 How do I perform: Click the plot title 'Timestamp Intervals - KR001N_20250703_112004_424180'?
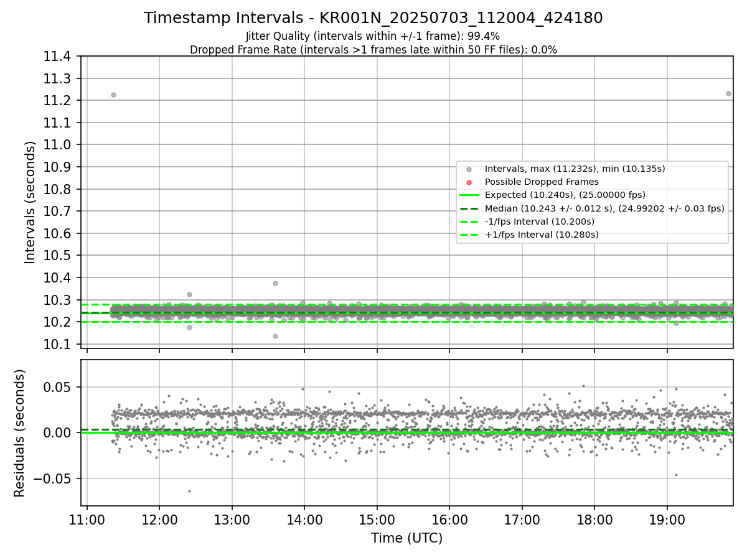[x=374, y=18]
